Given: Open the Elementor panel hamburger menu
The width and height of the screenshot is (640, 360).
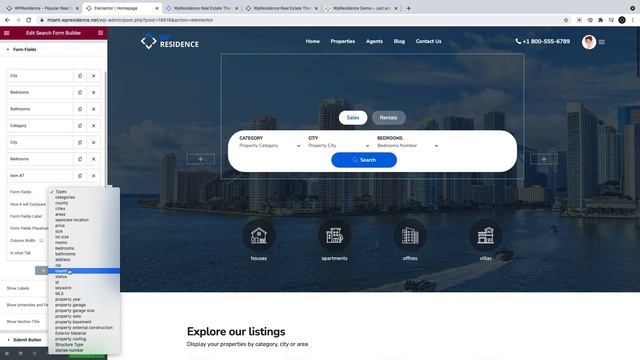Looking at the screenshot, I should click(7, 33).
